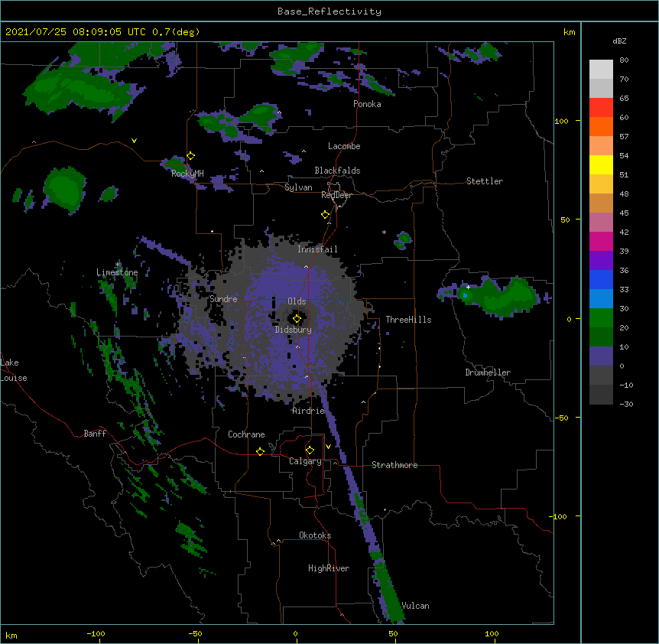Click the yellow diamond marker below Cochrane
The image size is (659, 644).
click(x=260, y=451)
